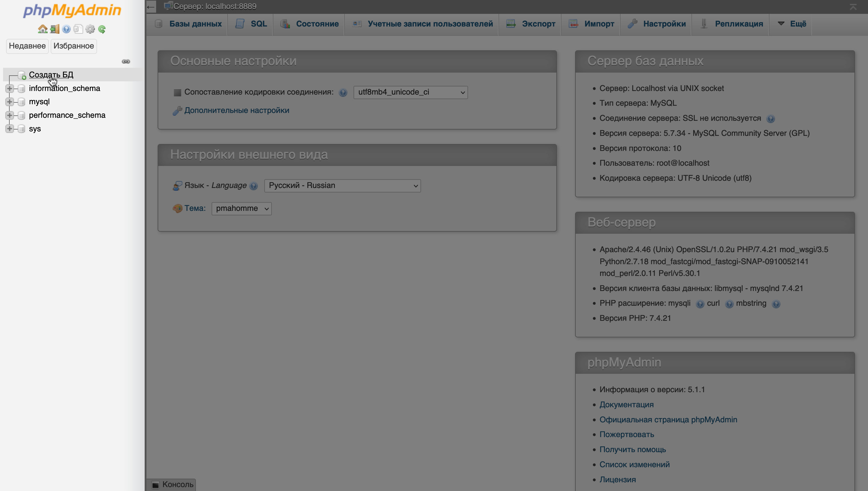Reload navigation panel with green refresh icon
Image resolution: width=868 pixels, height=491 pixels.
(102, 29)
